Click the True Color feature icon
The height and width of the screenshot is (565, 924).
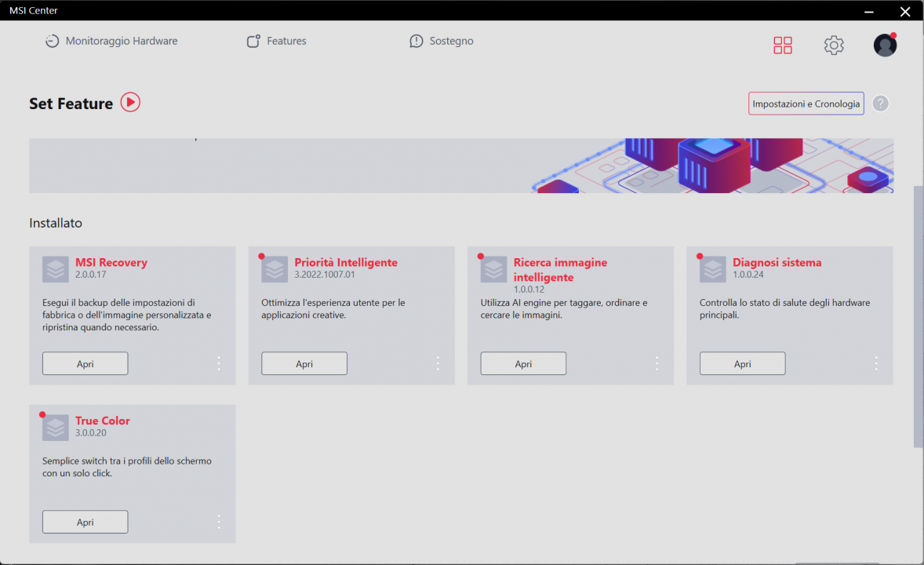(56, 428)
